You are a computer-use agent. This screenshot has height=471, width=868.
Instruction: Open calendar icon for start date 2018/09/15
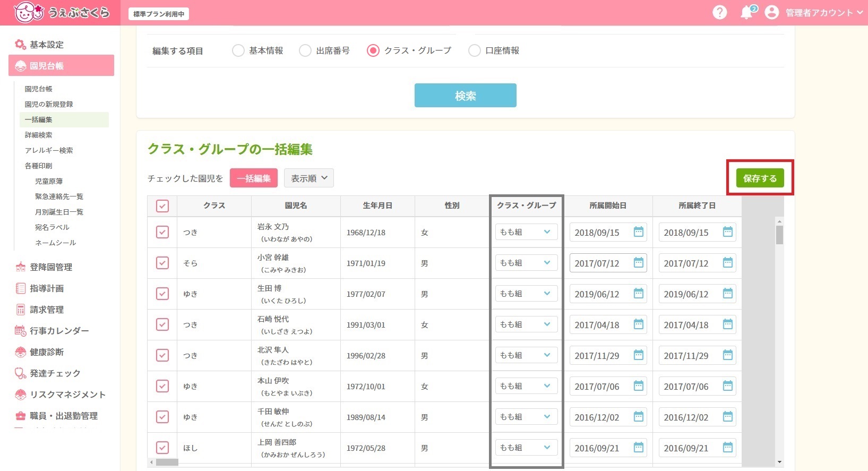click(x=639, y=232)
